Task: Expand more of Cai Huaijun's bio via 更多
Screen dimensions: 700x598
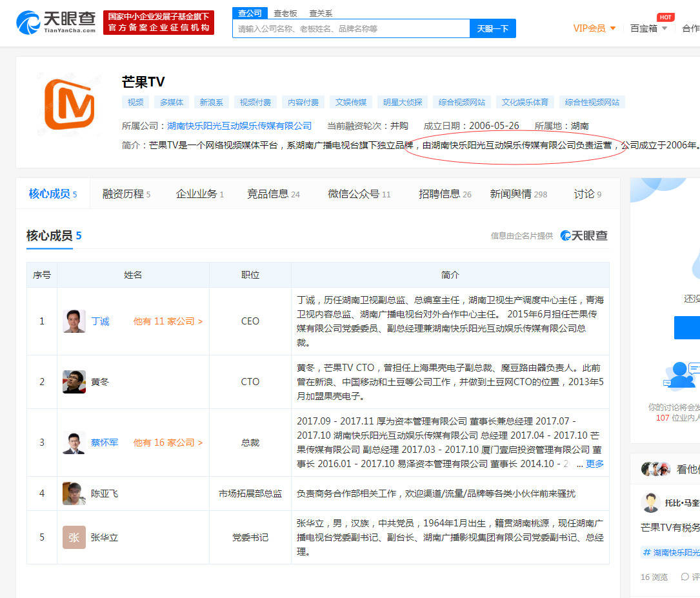Action: click(x=595, y=464)
